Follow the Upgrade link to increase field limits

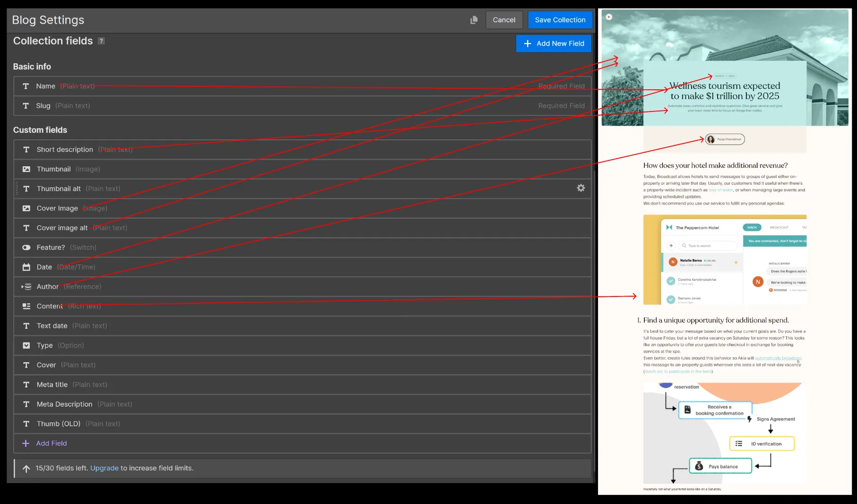pyautogui.click(x=104, y=468)
